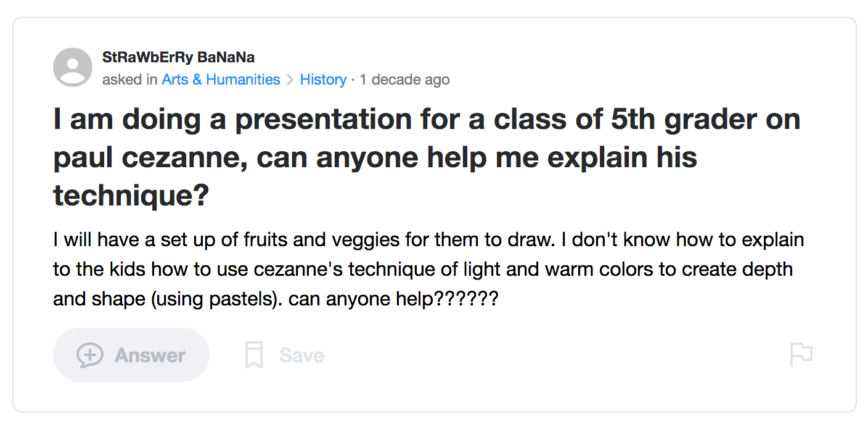The image size is (868, 427).
Task: Open the History subcategory link
Action: pos(323,80)
